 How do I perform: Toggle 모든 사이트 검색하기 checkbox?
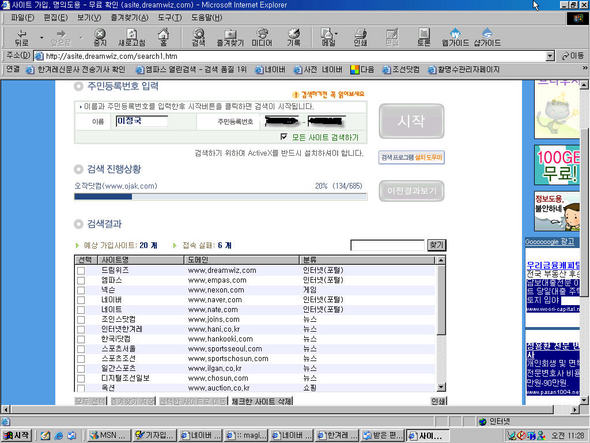tap(284, 137)
